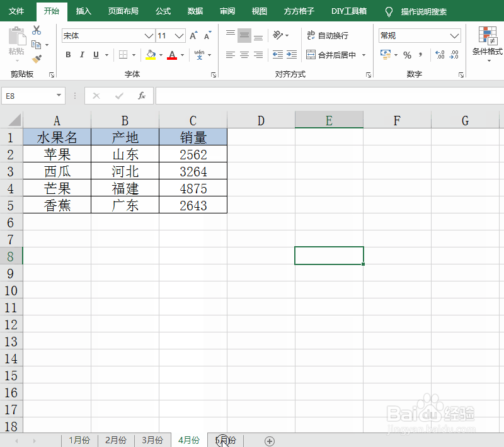The width and height of the screenshot is (504, 447).
Task: Click Merge & Center 合并后居中 button
Action: 331,55
